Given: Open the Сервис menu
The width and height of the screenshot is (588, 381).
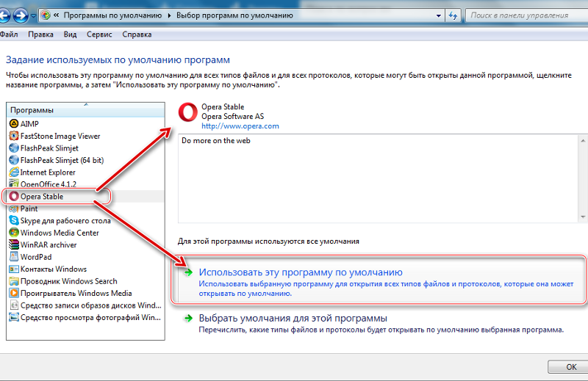Looking at the screenshot, I should coord(98,35).
